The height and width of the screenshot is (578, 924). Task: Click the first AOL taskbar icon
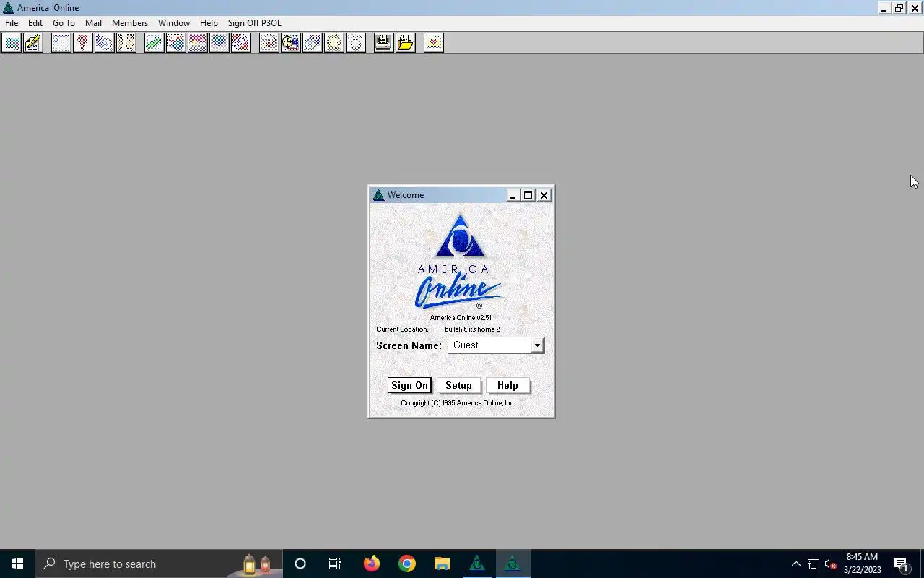coord(477,564)
